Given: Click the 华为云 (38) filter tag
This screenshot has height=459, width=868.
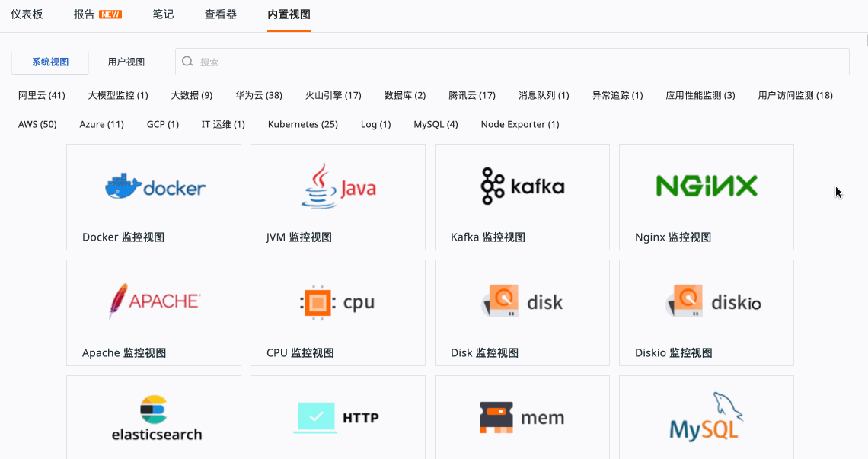Looking at the screenshot, I should pyautogui.click(x=259, y=95).
